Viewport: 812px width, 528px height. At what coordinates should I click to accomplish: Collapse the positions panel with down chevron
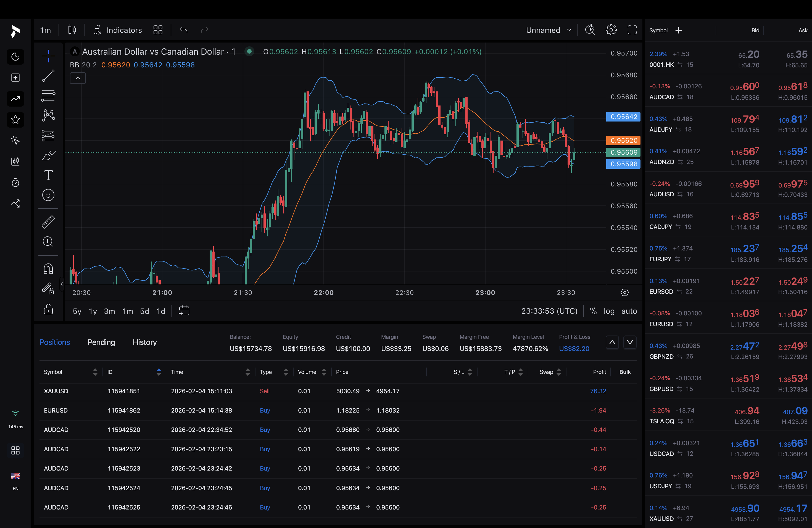(630, 342)
